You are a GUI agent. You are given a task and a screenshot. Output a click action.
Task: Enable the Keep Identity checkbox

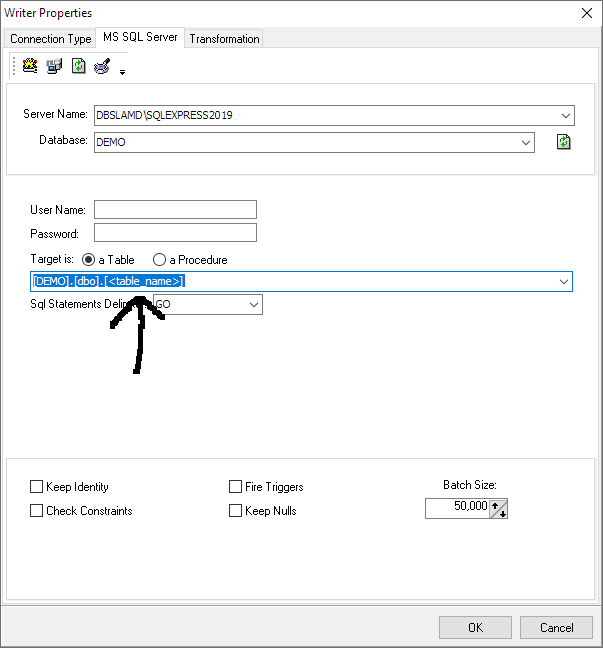(36, 486)
